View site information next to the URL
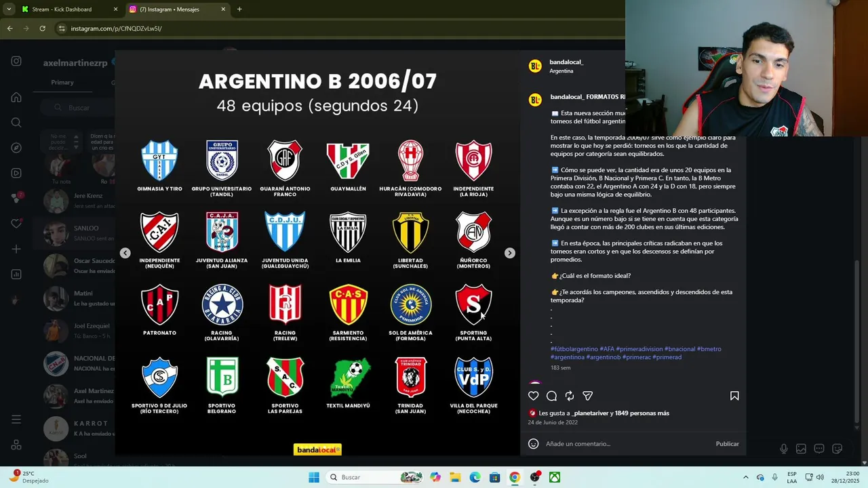 click(62, 28)
